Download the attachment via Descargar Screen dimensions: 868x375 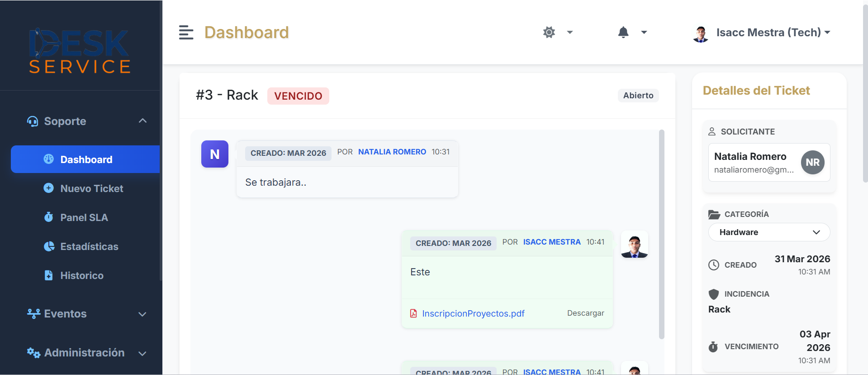(585, 313)
